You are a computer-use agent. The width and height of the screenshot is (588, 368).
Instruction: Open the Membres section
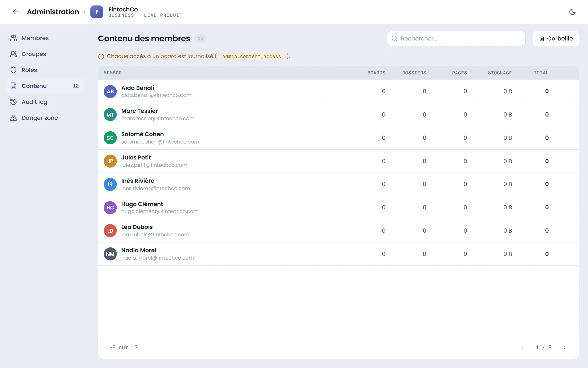click(45, 38)
